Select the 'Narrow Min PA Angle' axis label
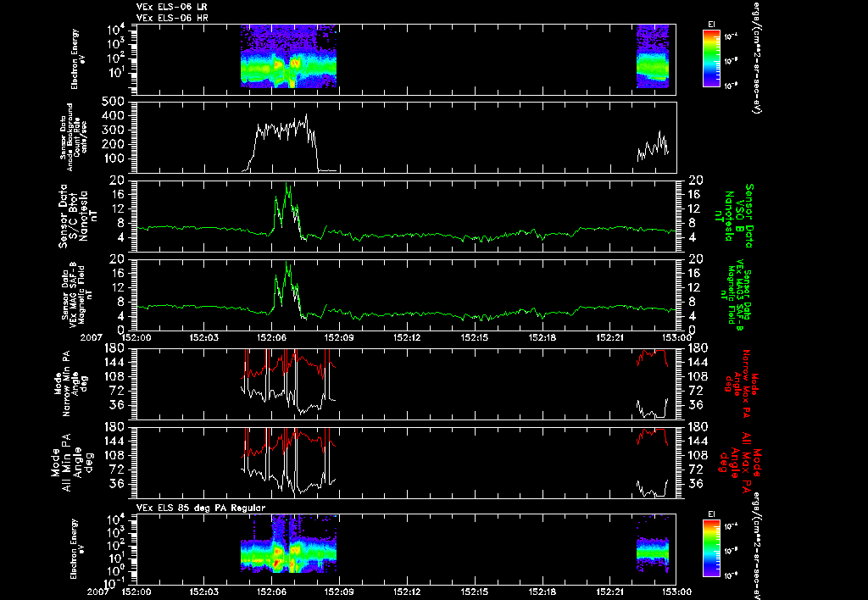 (70, 383)
